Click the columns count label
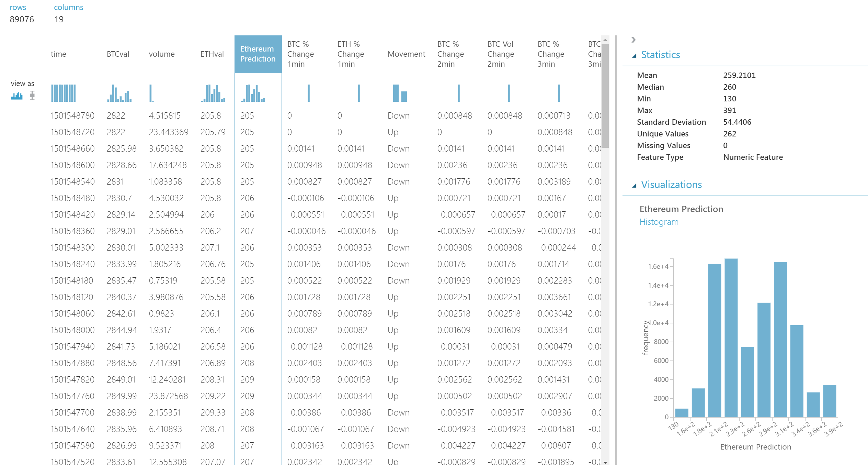This screenshot has height=465, width=868. tap(59, 19)
